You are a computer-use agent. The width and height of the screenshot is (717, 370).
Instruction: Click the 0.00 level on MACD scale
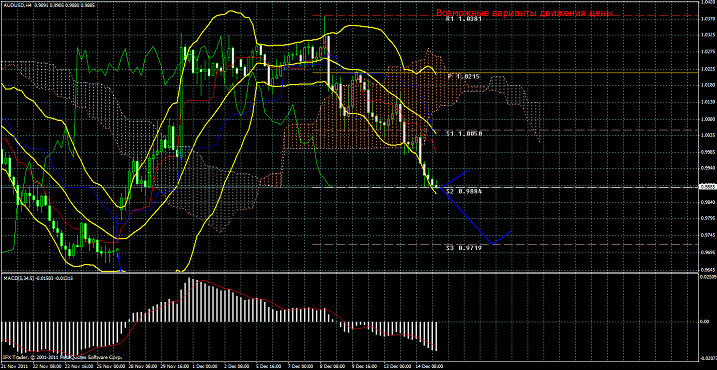705,322
